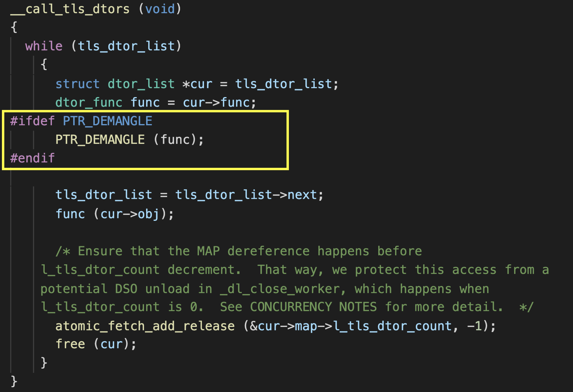Click the free (cur) statement
The image size is (573, 392).
pos(96,344)
